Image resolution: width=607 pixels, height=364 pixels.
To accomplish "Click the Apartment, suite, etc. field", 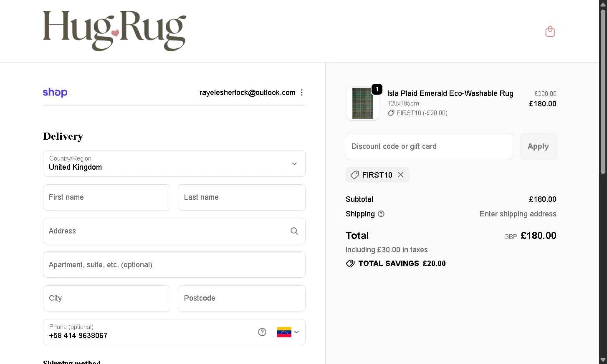I will coord(174,265).
